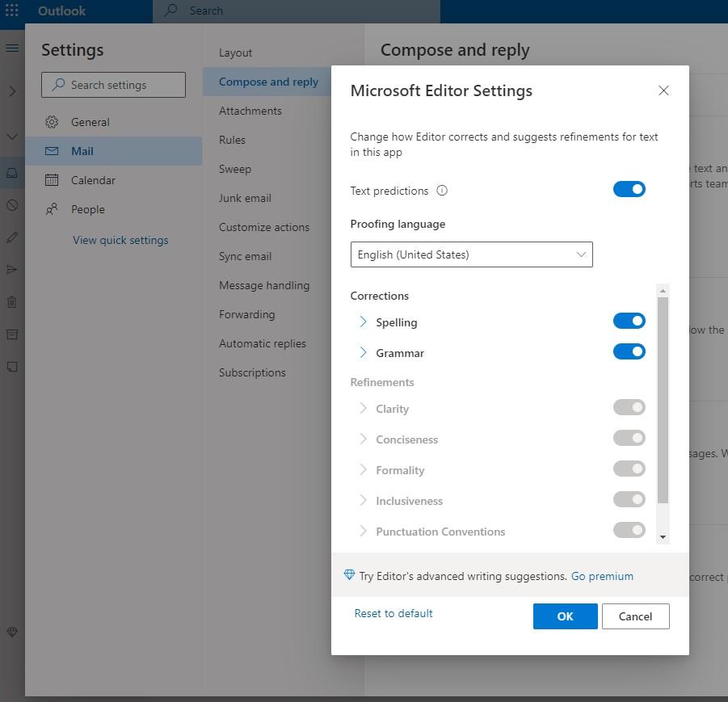
Task: Click Reset to default link
Action: tap(393, 613)
